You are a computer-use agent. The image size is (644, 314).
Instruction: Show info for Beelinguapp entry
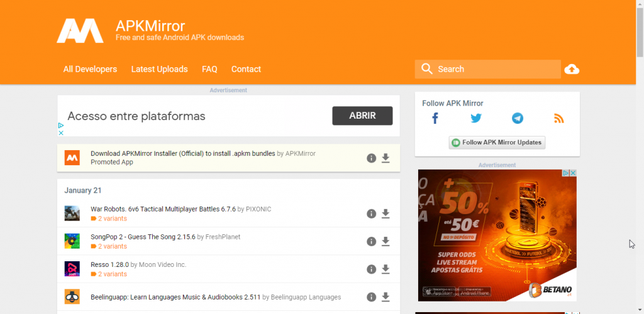[x=371, y=297]
